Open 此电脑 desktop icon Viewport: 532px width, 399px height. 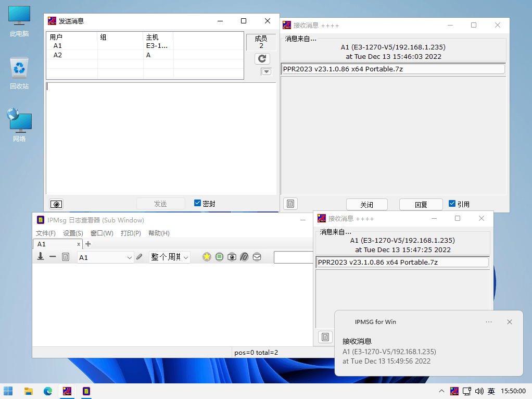pyautogui.click(x=19, y=21)
